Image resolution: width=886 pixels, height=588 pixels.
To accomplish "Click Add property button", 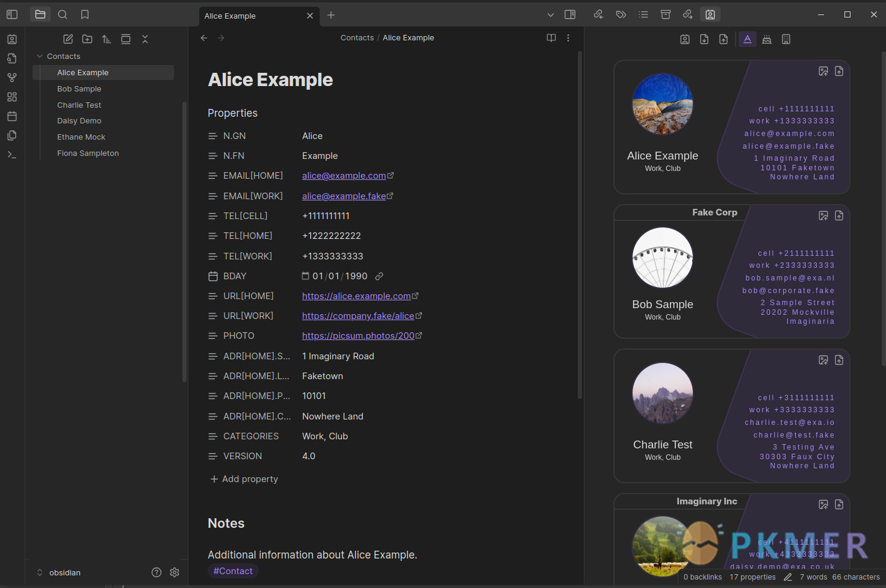I will coord(244,479).
